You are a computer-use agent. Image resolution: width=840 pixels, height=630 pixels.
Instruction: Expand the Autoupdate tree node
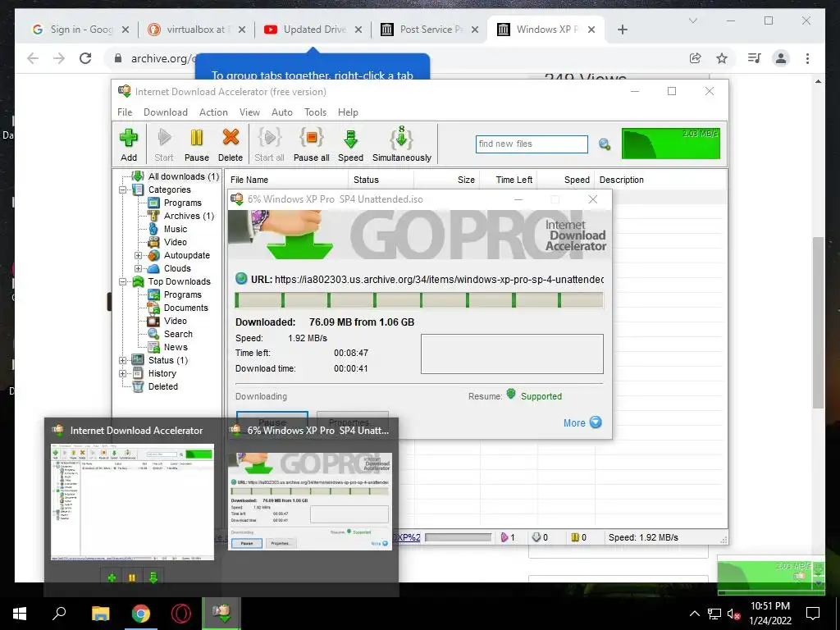click(138, 256)
